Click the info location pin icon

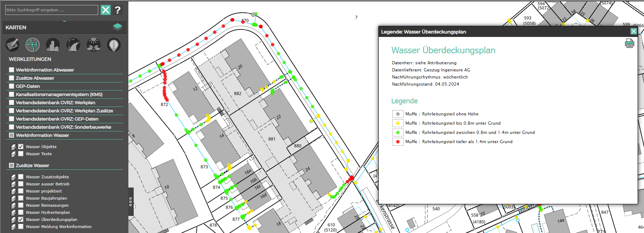tap(114, 45)
